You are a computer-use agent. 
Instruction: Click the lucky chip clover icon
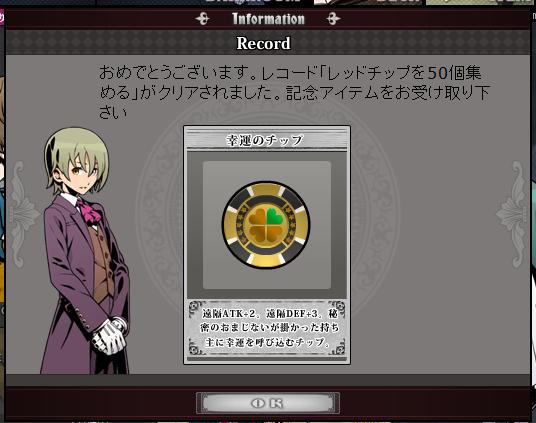[x=267, y=225]
